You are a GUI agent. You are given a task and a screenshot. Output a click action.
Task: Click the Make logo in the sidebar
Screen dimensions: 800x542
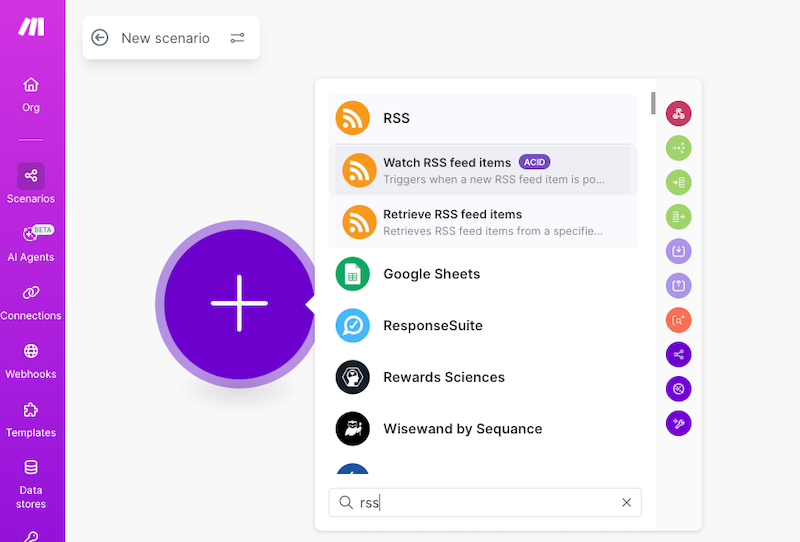click(x=31, y=27)
